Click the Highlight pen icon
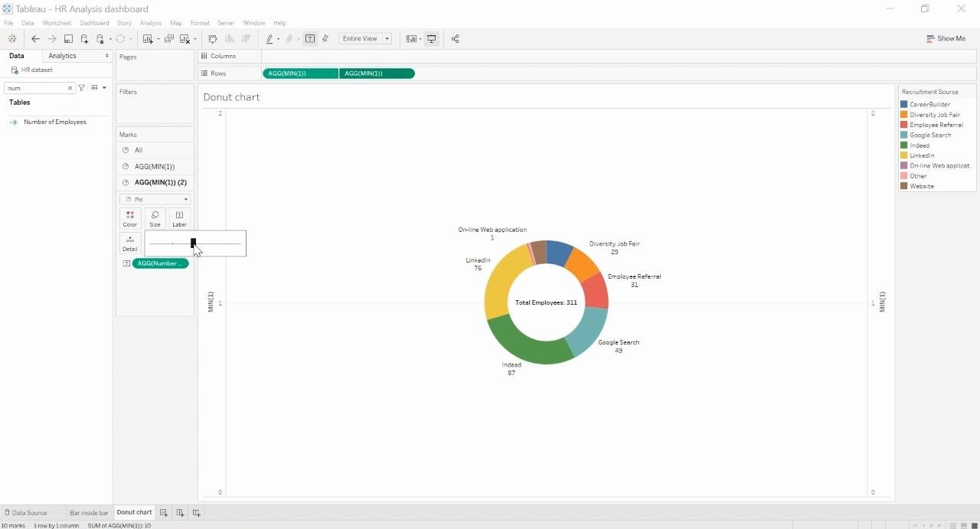980x529 pixels. [269, 38]
